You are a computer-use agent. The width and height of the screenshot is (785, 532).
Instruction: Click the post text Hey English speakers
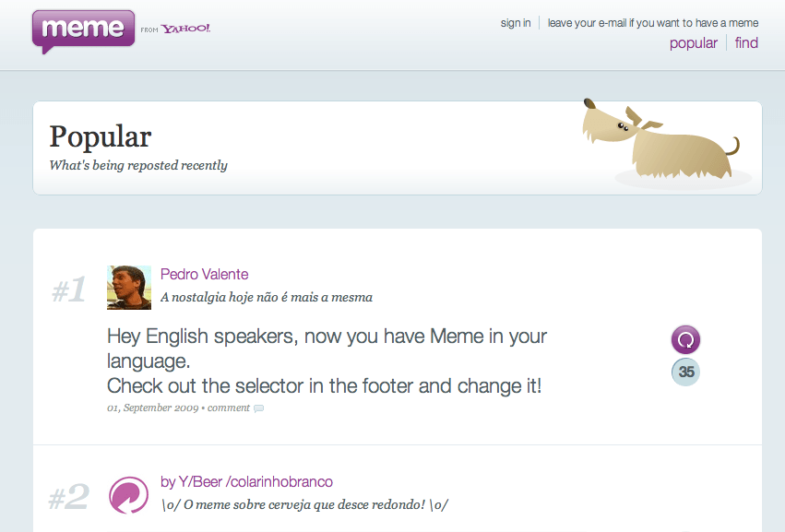click(x=327, y=361)
